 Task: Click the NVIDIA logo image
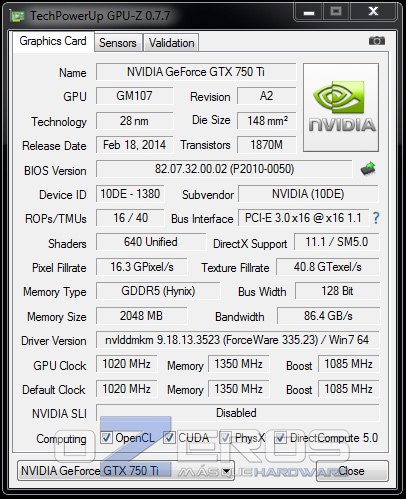point(341,107)
